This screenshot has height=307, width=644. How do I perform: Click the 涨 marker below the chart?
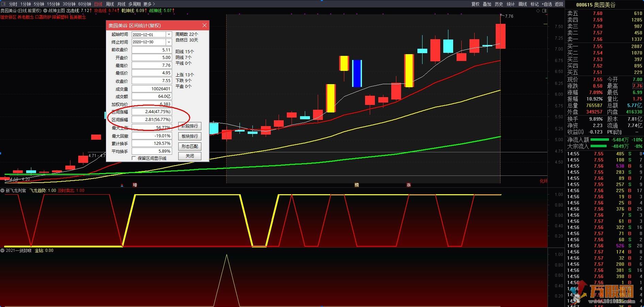point(409,185)
